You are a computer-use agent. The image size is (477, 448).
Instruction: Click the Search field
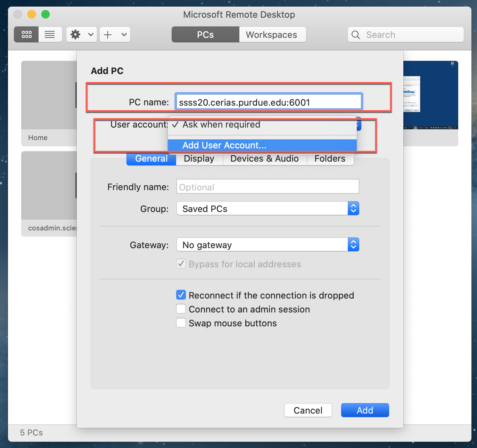click(406, 34)
